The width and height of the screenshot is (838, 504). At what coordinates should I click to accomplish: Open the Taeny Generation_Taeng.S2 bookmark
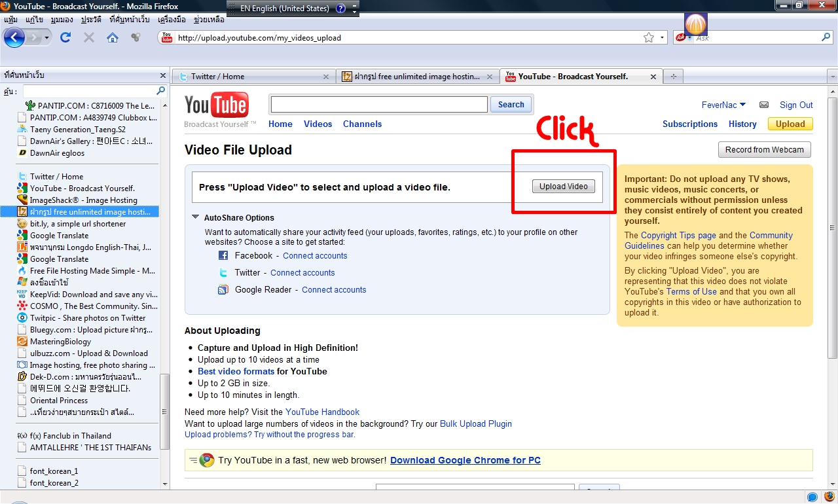pos(78,130)
